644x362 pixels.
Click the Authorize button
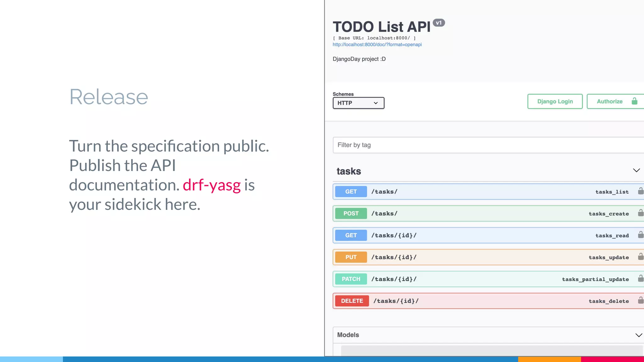pos(615,101)
